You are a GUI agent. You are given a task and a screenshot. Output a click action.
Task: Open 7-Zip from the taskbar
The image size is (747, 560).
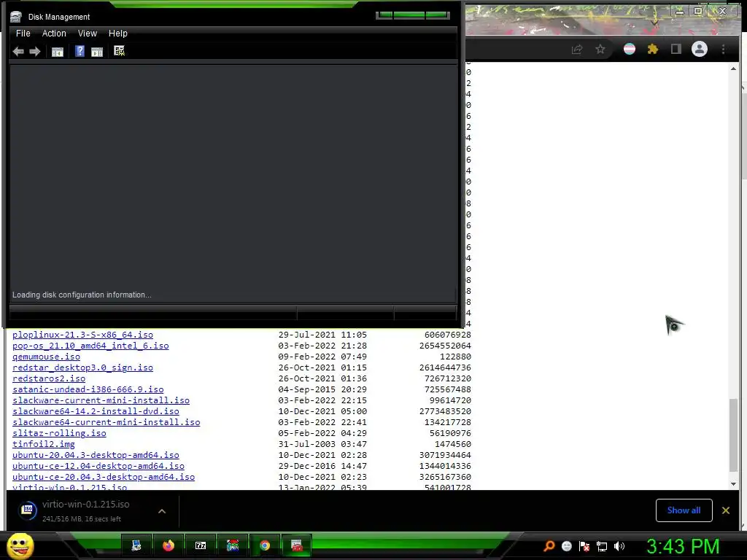tap(201, 545)
